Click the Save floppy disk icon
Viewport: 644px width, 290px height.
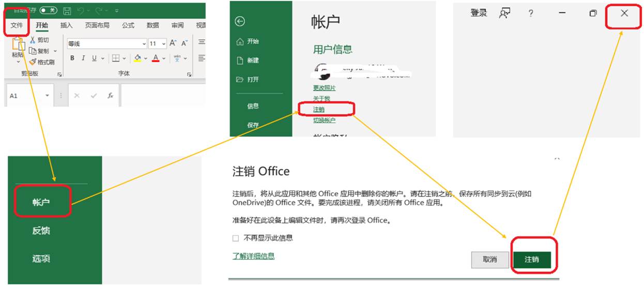tap(67, 10)
